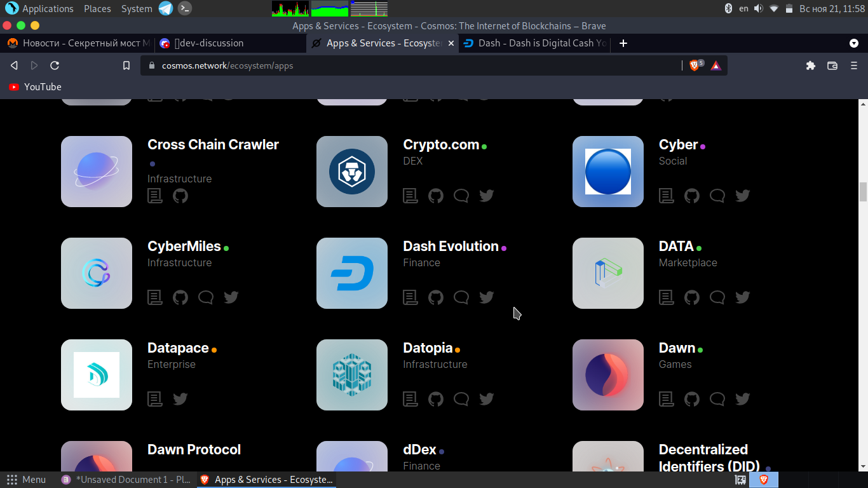Click the Bluetooth tray icon
Screen dimensions: 868x488
click(729, 8)
